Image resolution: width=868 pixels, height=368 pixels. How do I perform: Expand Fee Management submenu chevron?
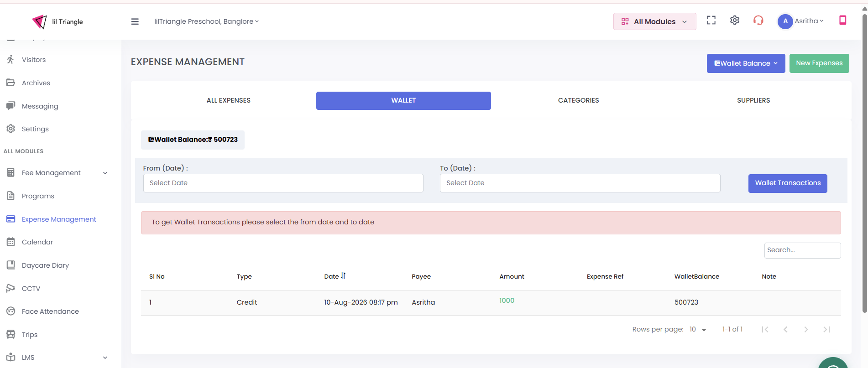coord(105,173)
